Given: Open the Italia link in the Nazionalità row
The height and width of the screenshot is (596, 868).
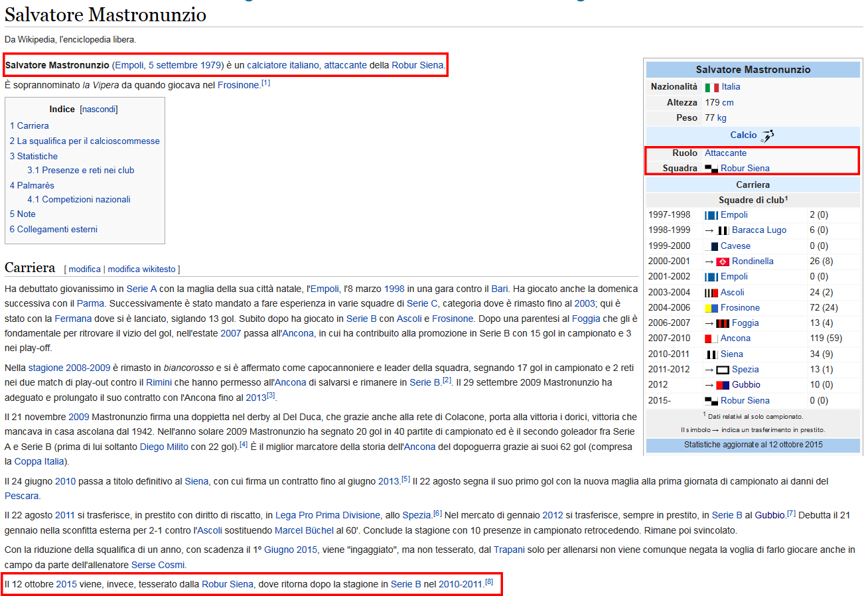Looking at the screenshot, I should [x=731, y=87].
